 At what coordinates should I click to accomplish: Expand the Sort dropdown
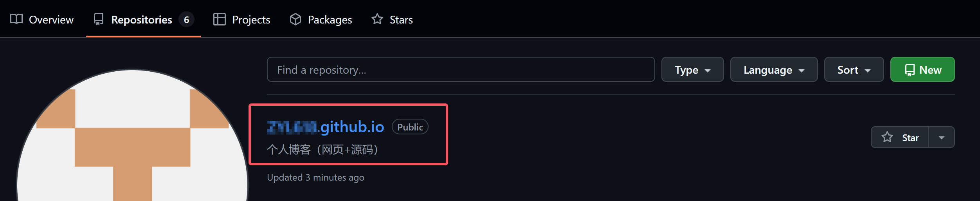pyautogui.click(x=854, y=70)
